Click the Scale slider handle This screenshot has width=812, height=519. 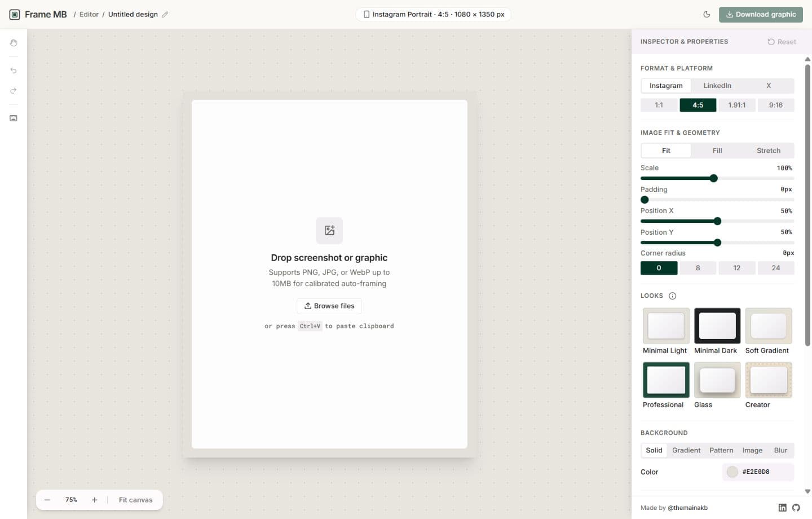pos(713,178)
